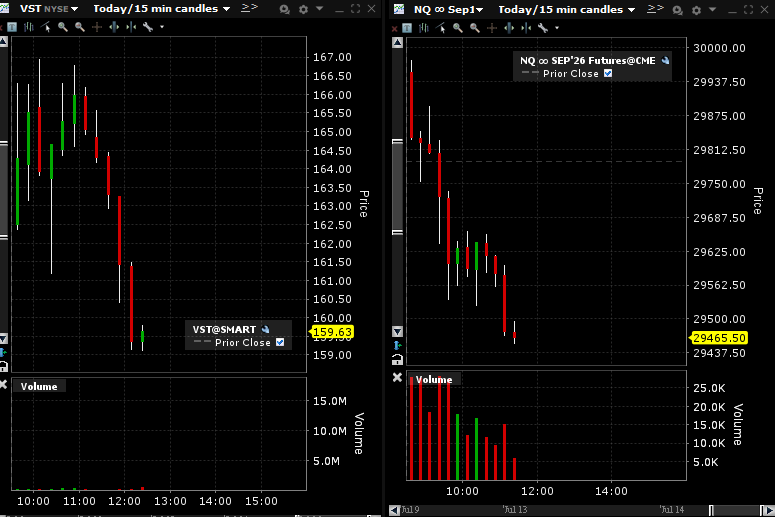Click the NQ chart window icon
Screen dimensions: 775x517
pos(399,9)
